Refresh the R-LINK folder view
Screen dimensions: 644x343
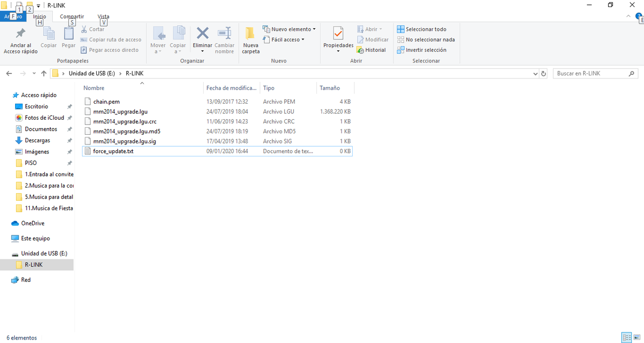click(543, 73)
